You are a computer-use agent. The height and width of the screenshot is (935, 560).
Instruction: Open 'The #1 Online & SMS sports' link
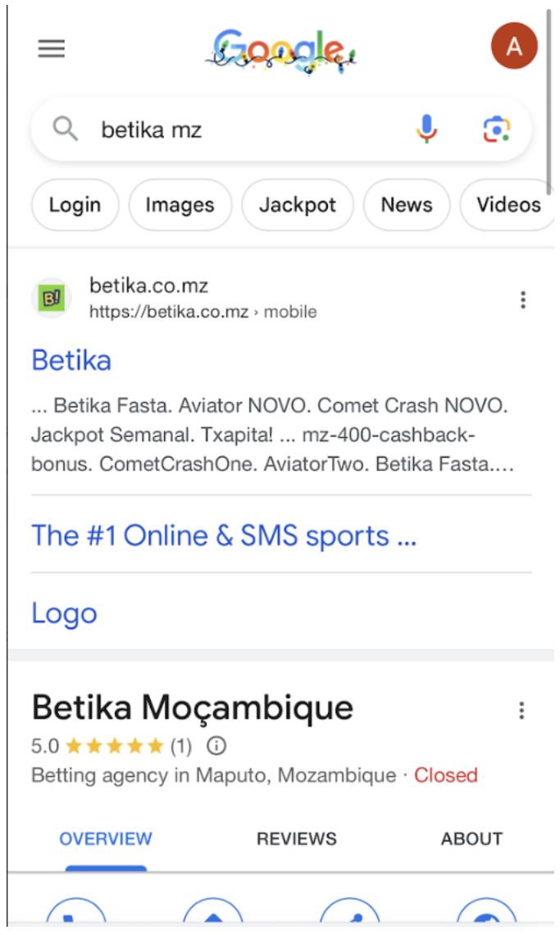coord(224,536)
